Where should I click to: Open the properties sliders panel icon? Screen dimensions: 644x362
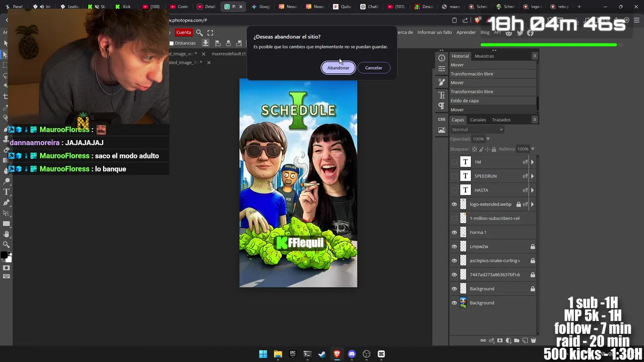coord(442,70)
